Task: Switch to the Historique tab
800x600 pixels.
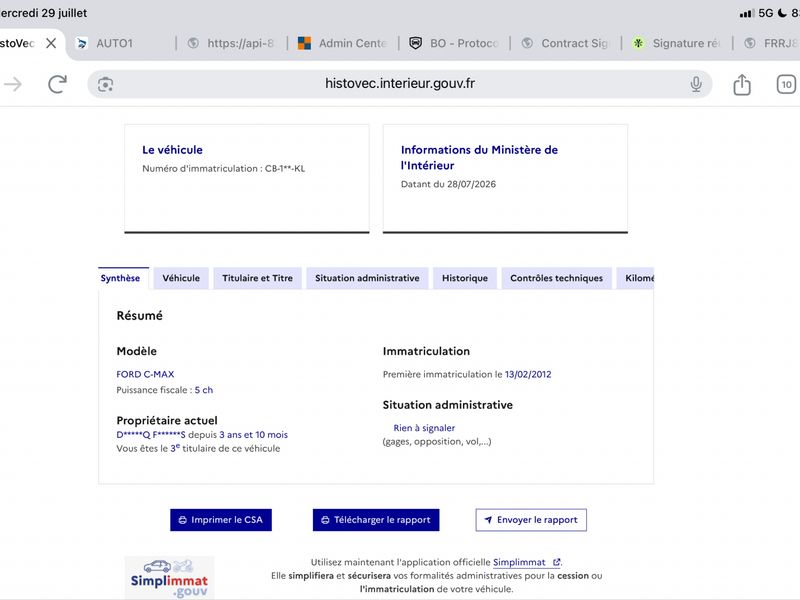Action: pyautogui.click(x=465, y=278)
